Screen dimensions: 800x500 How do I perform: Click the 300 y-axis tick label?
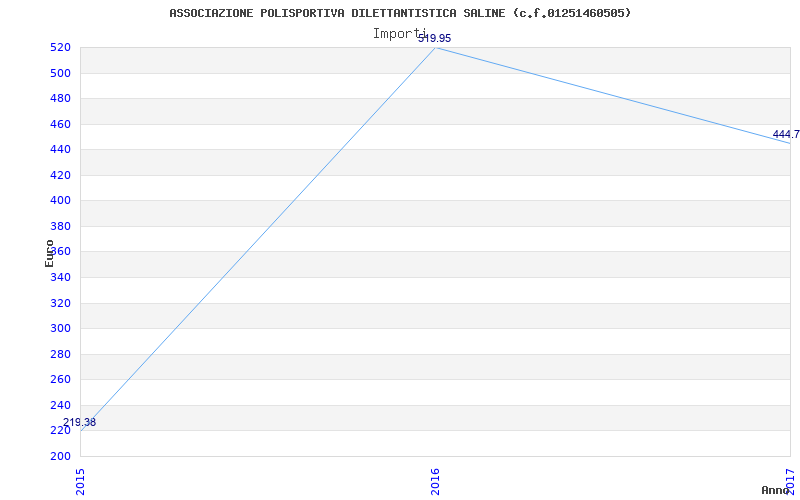60,329
